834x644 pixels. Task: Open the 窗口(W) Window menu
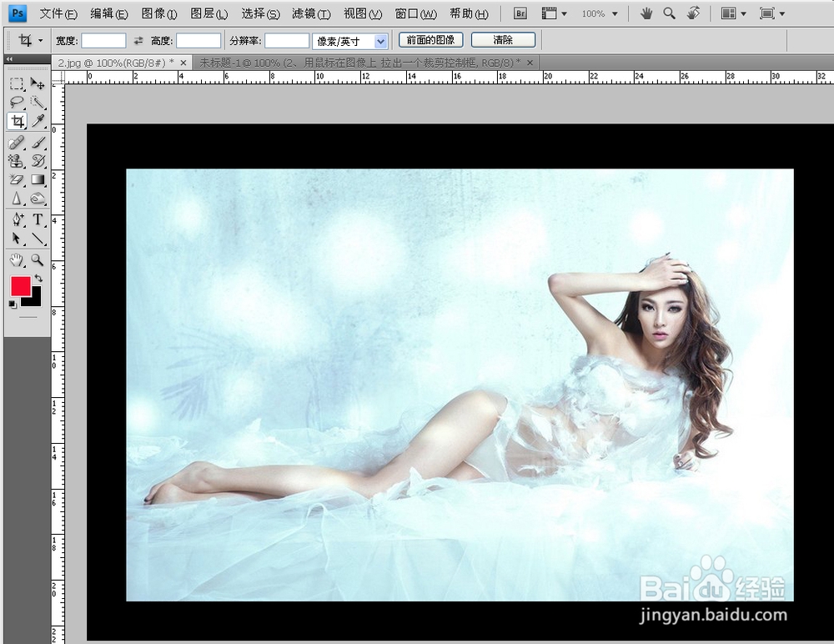[x=416, y=14]
